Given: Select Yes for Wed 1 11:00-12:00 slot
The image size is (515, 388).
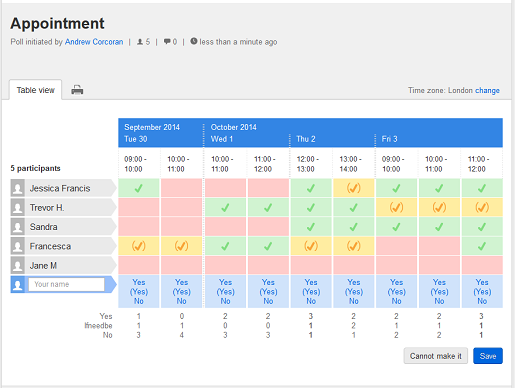Looking at the screenshot, I should [x=268, y=282].
